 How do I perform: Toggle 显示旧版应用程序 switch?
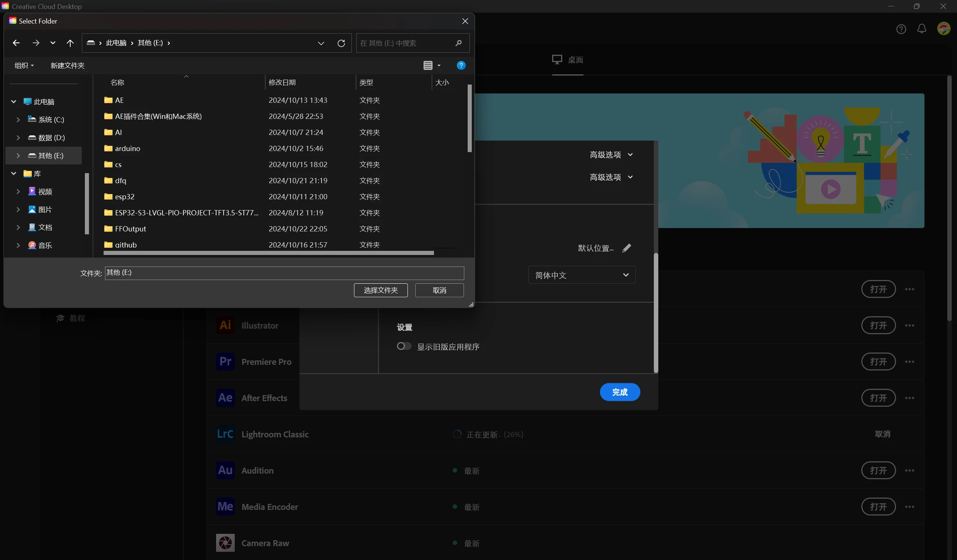[x=404, y=346]
